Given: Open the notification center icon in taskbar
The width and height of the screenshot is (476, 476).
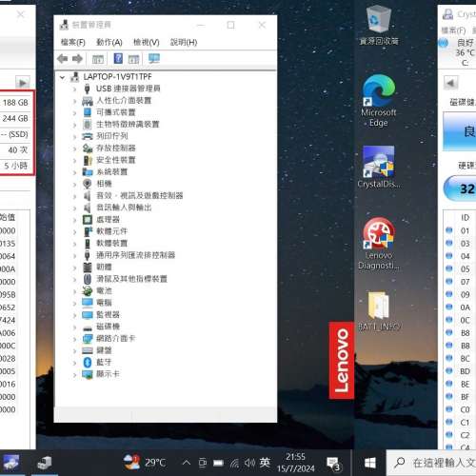Looking at the screenshot, I should point(333,464).
